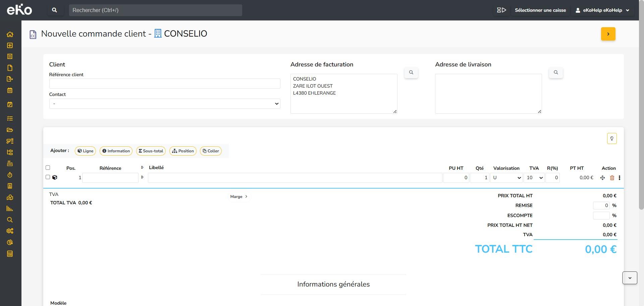
Task: Open the calculator icon in the sidebar
Action: [x=10, y=254]
